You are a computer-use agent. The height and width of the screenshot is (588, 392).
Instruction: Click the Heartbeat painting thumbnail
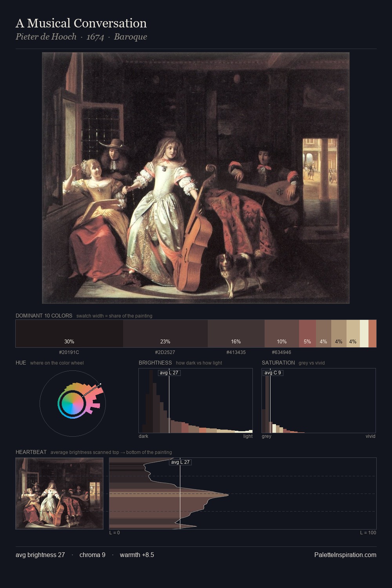click(x=60, y=494)
